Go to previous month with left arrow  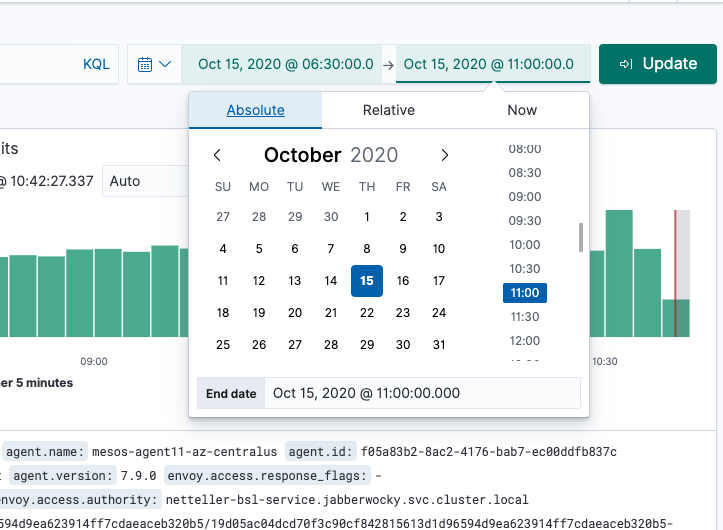(217, 155)
